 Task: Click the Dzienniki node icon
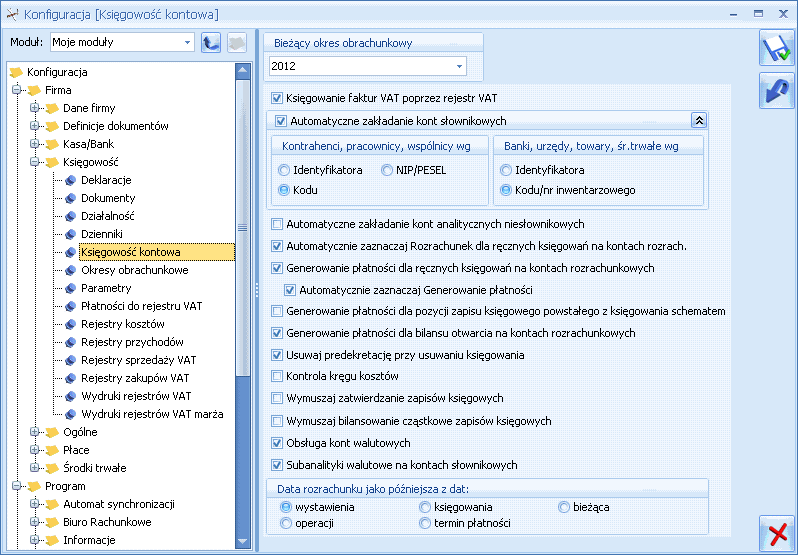coord(71,234)
